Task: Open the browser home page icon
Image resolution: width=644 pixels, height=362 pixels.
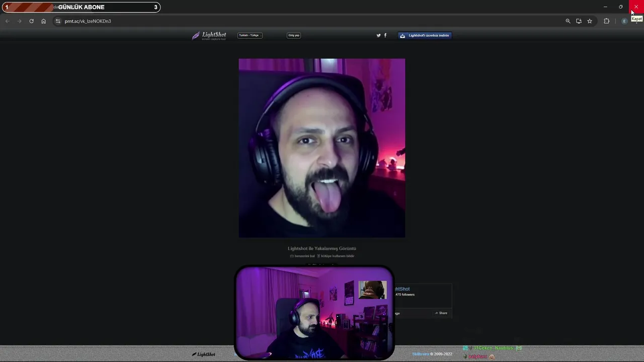Action: (x=43, y=21)
